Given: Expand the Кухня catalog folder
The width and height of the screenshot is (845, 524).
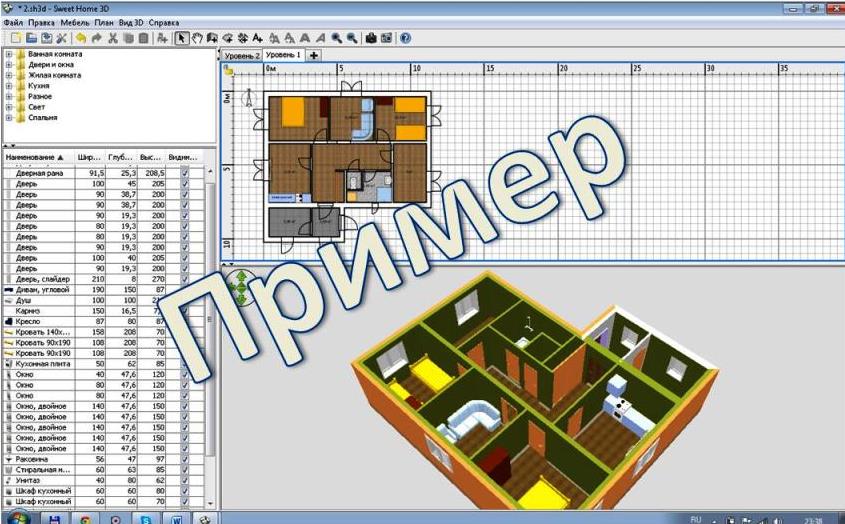Looking at the screenshot, I should click(x=9, y=86).
